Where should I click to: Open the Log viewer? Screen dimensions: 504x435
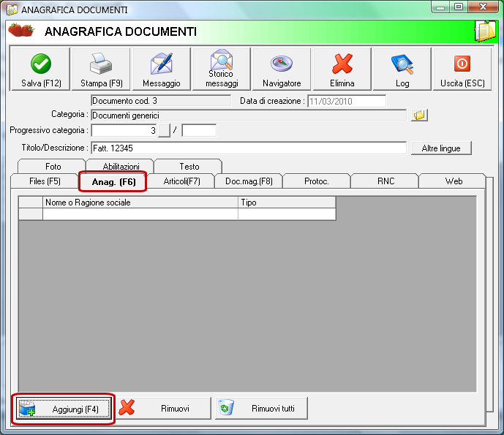click(x=402, y=69)
